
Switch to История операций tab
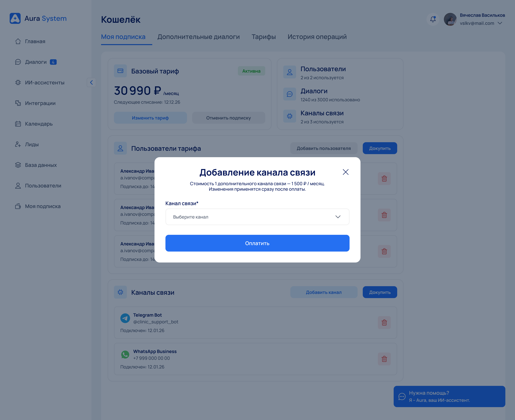pyautogui.click(x=317, y=37)
